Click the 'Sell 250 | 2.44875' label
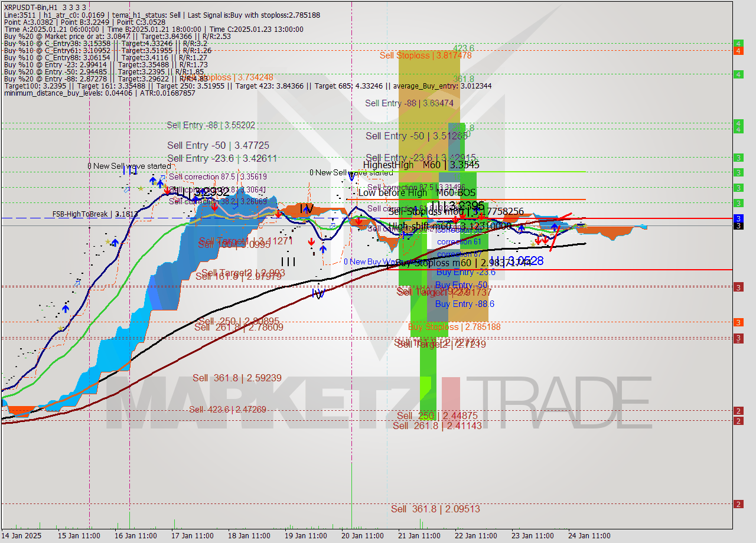 tap(437, 416)
